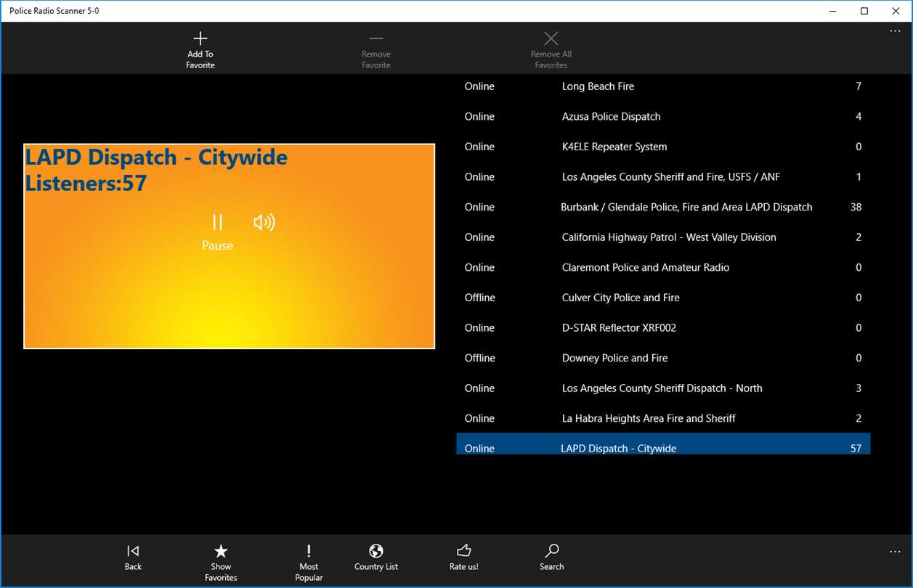Image resolution: width=913 pixels, height=588 pixels.
Task: Click the Remove Favorite minus icon
Action: pyautogui.click(x=376, y=38)
